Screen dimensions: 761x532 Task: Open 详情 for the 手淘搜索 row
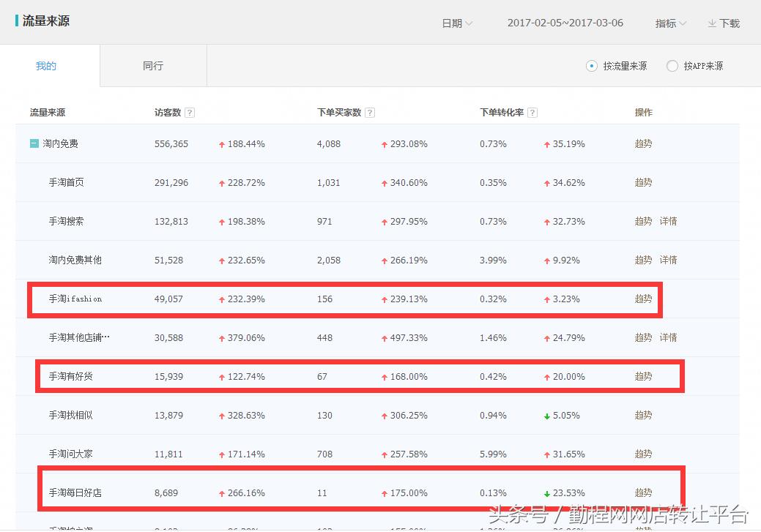click(668, 221)
